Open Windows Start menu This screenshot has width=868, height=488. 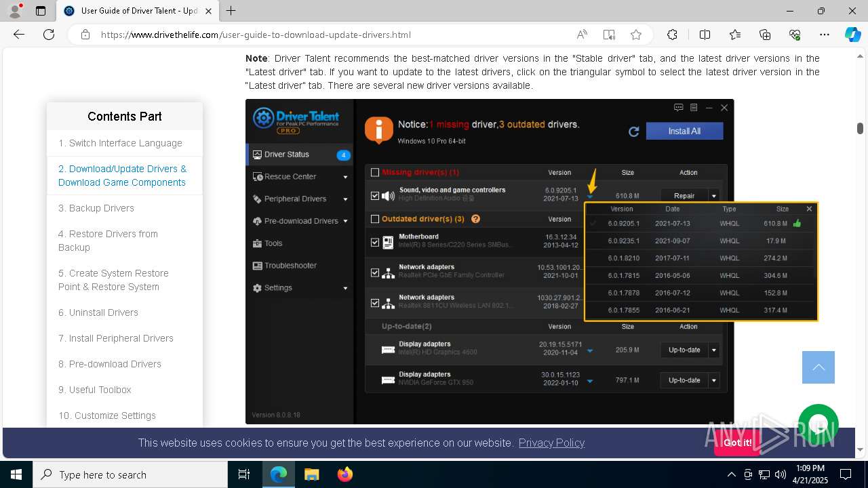(16, 474)
